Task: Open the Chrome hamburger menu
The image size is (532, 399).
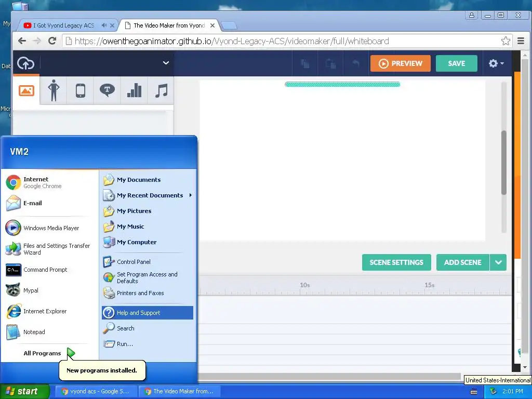Action: tap(521, 41)
